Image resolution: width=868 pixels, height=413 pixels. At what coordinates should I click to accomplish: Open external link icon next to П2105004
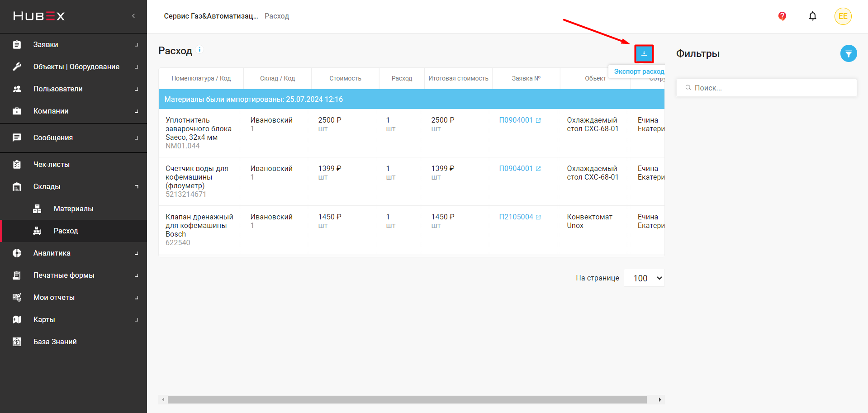538,217
